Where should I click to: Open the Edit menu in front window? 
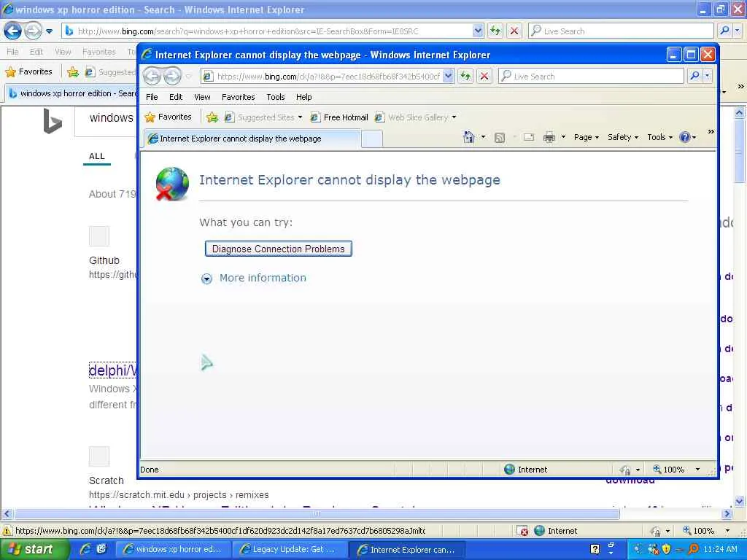(176, 97)
